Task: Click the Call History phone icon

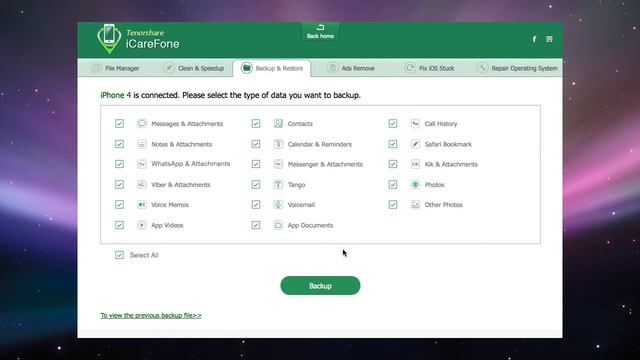Action: point(415,123)
